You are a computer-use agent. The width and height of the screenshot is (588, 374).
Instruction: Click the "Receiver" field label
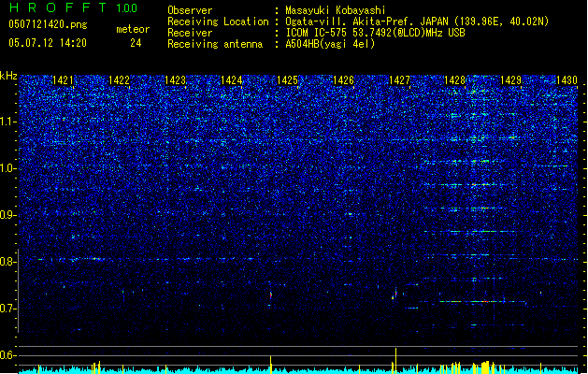[190, 33]
